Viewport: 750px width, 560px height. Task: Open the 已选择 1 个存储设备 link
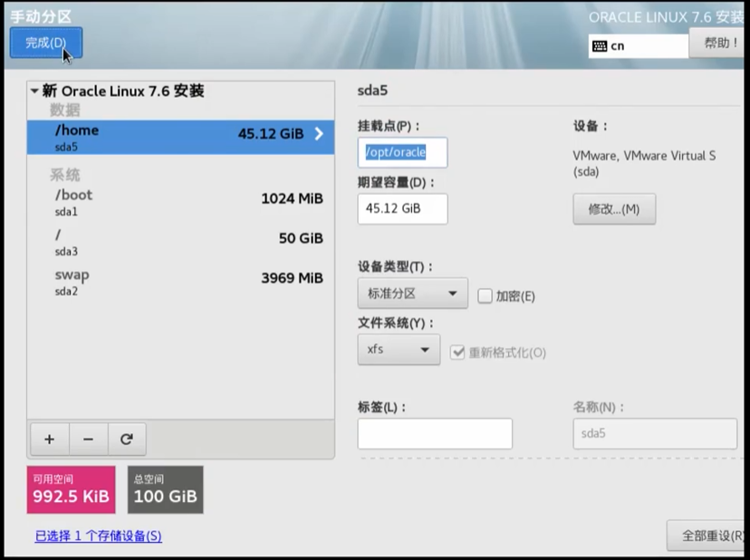pyautogui.click(x=98, y=536)
